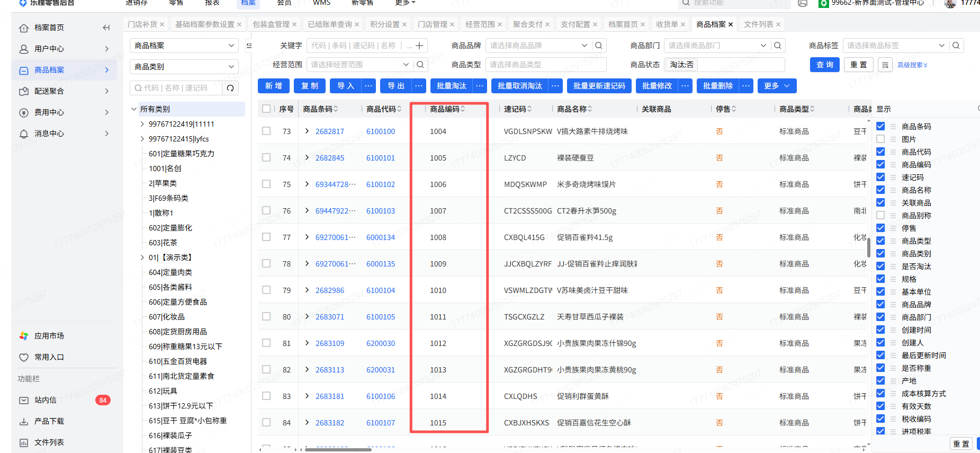Click the 应用市场 colorful icon
This screenshot has height=453, width=980.
(x=24, y=336)
